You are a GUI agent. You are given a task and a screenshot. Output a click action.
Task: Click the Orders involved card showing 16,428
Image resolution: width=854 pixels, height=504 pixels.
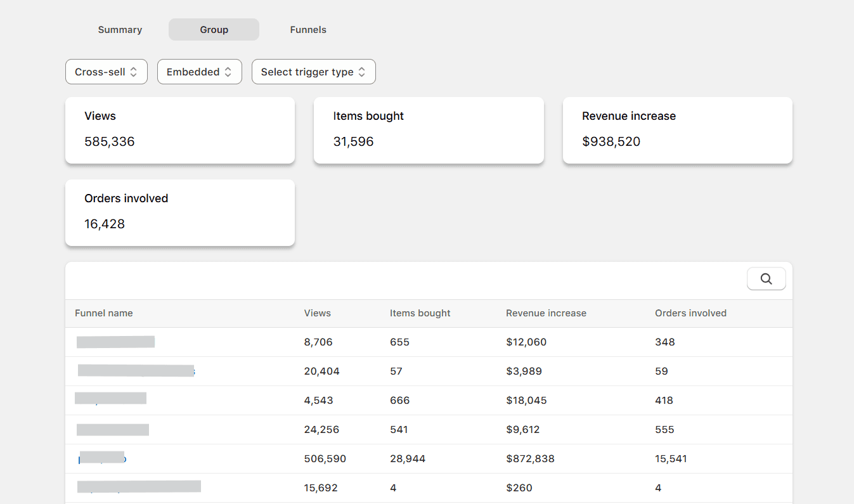179,212
